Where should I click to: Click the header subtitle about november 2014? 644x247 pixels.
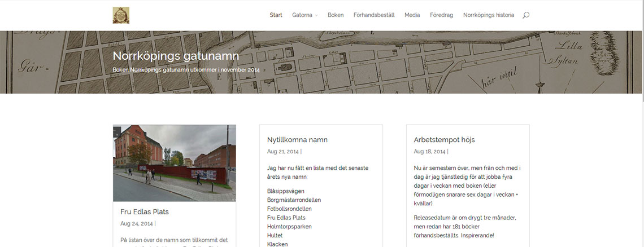[x=186, y=70]
